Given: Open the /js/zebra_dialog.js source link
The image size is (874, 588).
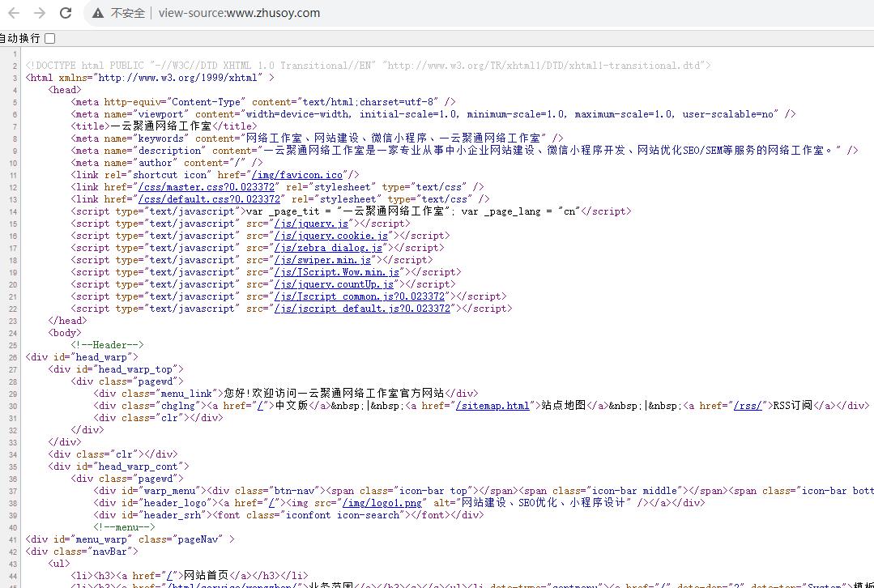Looking at the screenshot, I should click(x=328, y=248).
